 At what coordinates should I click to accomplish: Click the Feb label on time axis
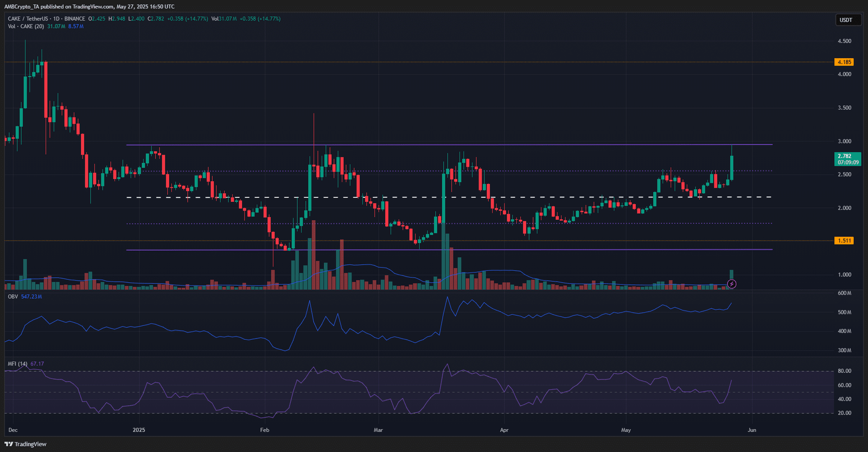pos(265,430)
